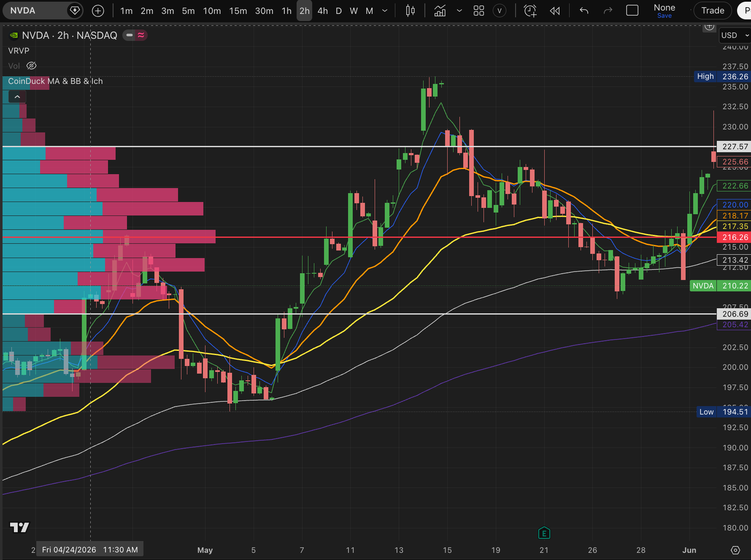Undo the last chart action
Image resolution: width=751 pixels, height=560 pixels.
point(584,11)
